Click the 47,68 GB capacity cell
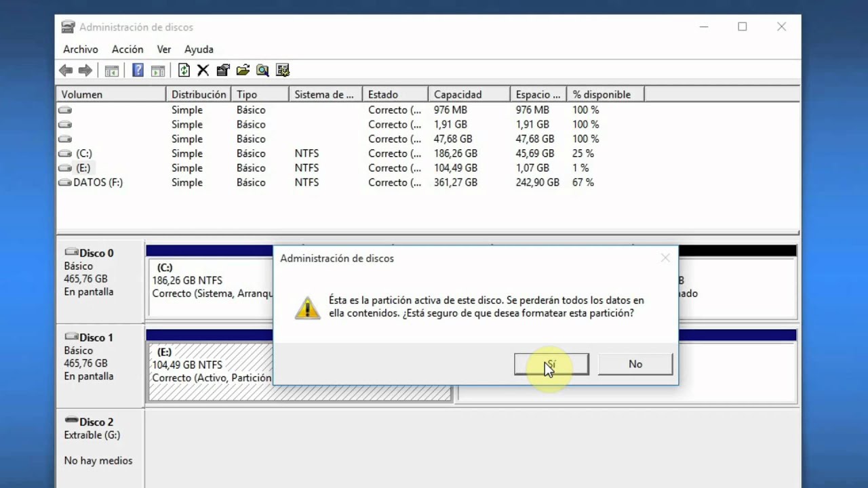Screen dimensions: 868x488 point(453,139)
